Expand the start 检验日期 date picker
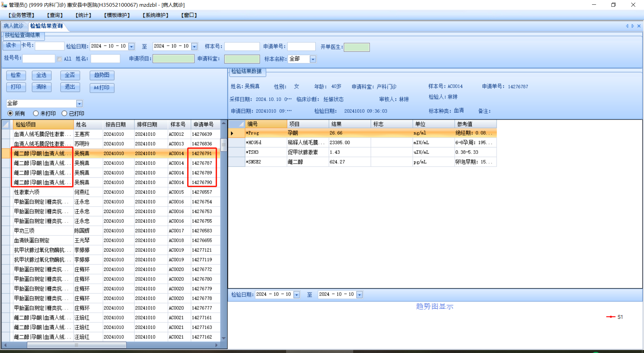 pyautogui.click(x=131, y=46)
